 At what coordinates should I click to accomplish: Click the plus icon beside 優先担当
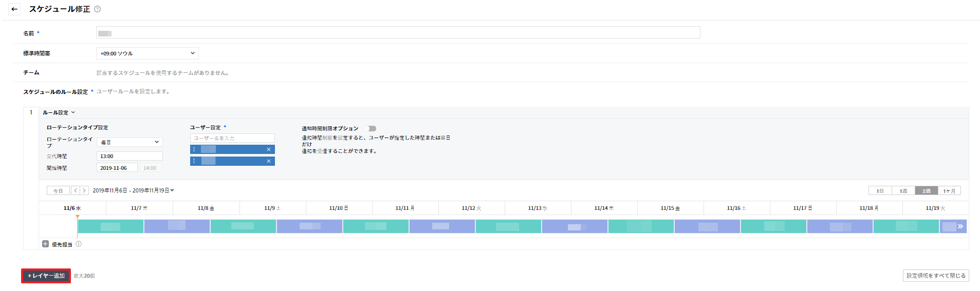click(45, 244)
